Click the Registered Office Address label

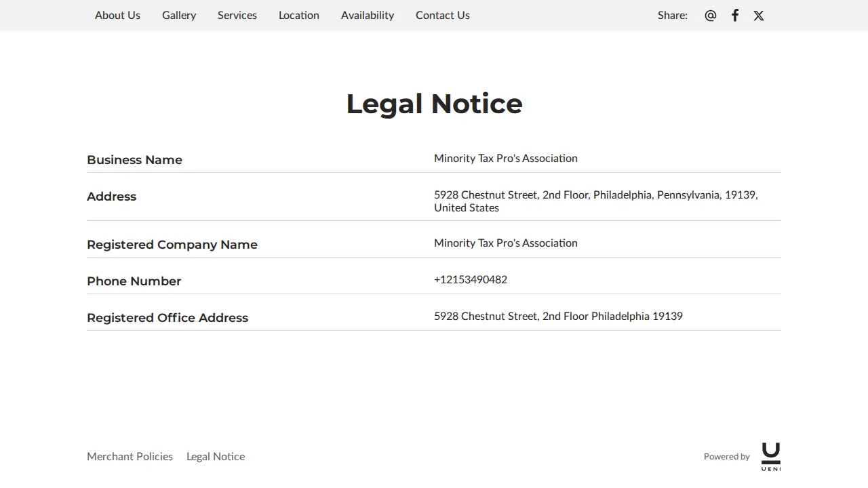point(167,318)
